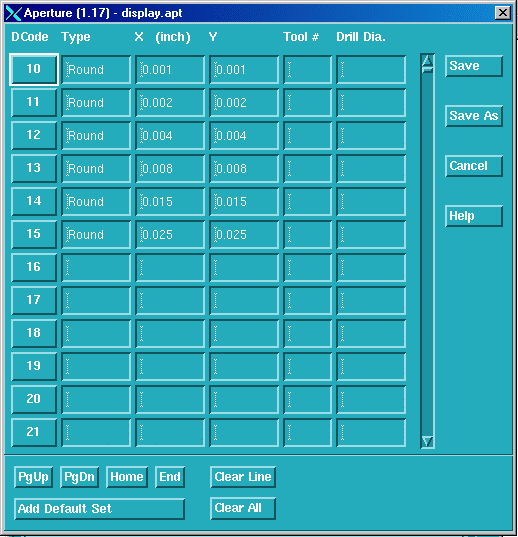Click the X window menu icon in title bar

point(13,13)
